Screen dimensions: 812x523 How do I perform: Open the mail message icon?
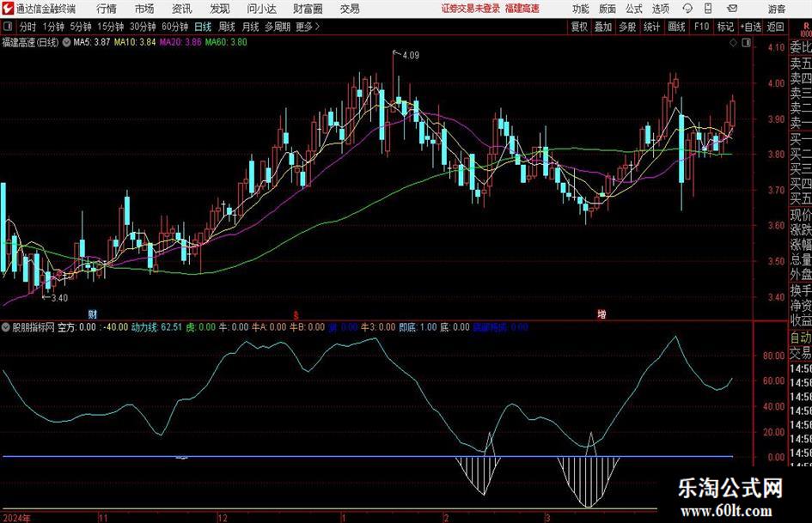(732, 9)
